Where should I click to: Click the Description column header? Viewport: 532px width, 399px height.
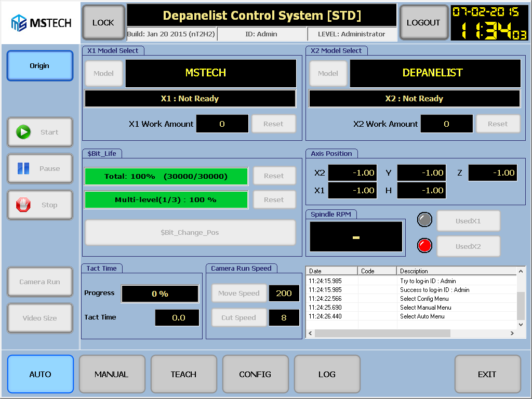(457, 271)
